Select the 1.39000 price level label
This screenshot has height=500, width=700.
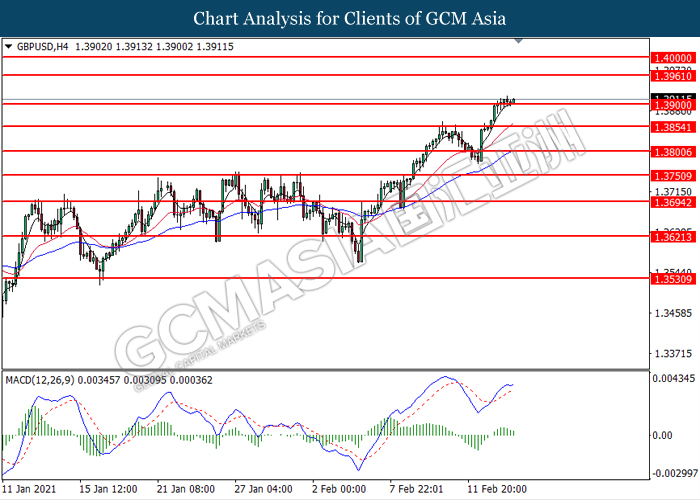674,105
